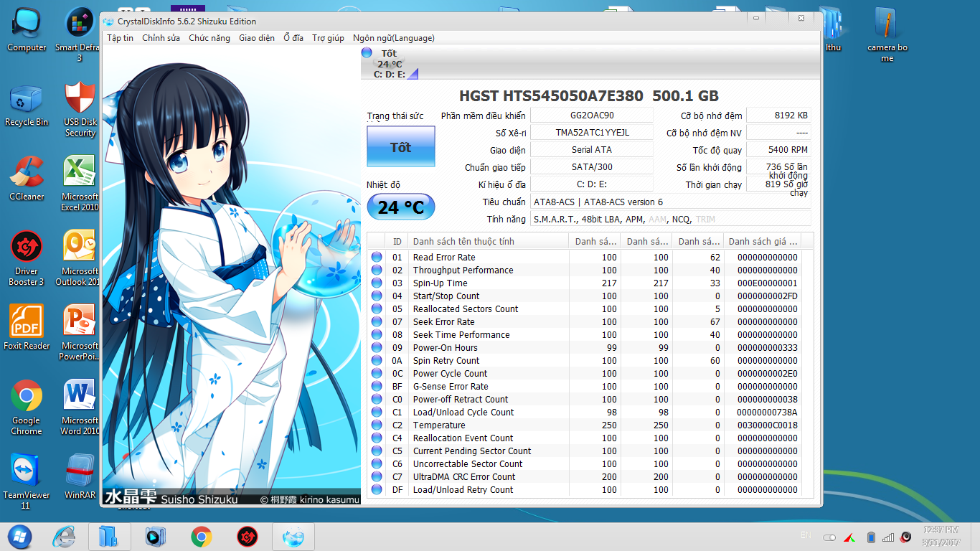Select the 'G-Sense Error Rate' attribute row
This screenshot has width=980, height=551.
(591, 386)
